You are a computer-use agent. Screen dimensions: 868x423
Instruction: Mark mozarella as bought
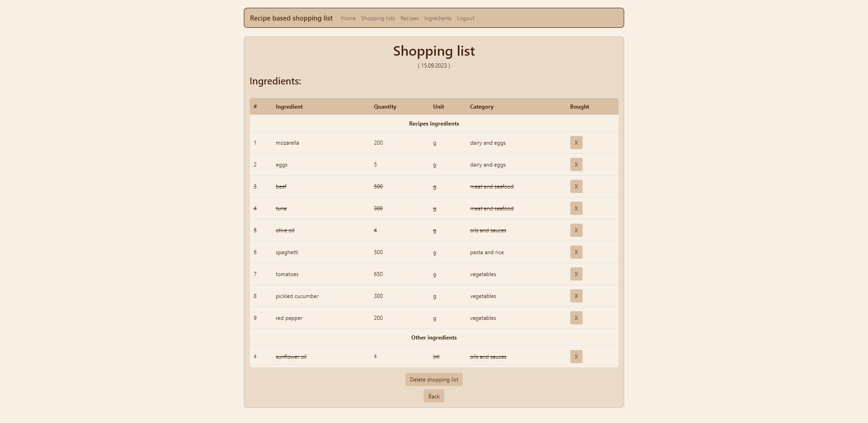(576, 142)
